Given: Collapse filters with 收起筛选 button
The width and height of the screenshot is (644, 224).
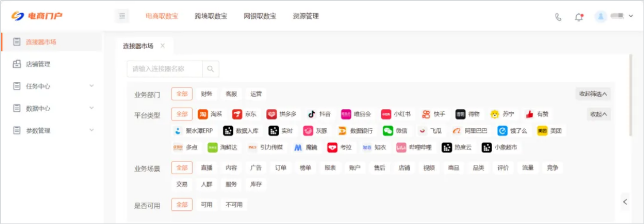Looking at the screenshot, I should click(x=593, y=94).
